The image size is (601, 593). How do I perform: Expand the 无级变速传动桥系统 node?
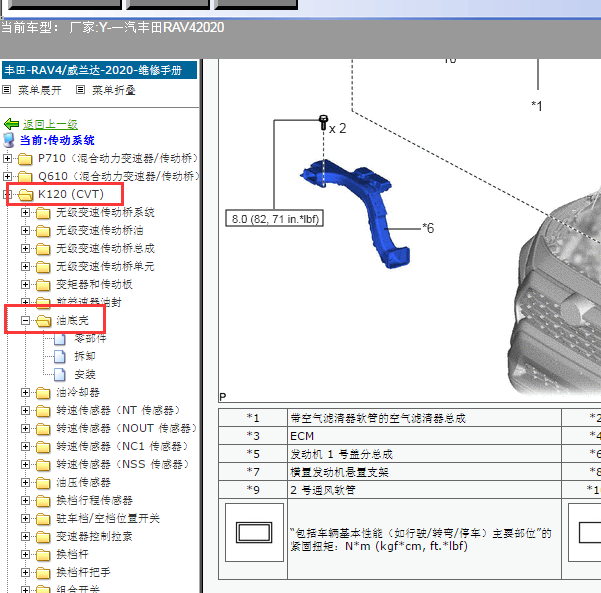(25, 212)
